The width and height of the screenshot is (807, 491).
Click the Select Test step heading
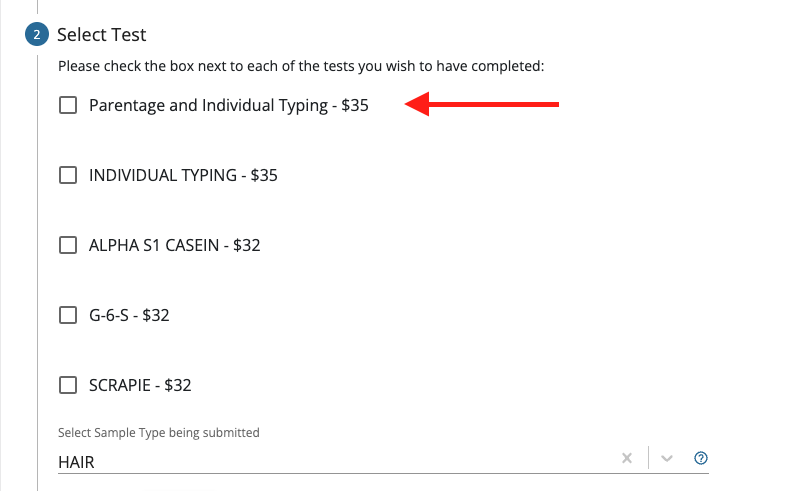pos(102,35)
